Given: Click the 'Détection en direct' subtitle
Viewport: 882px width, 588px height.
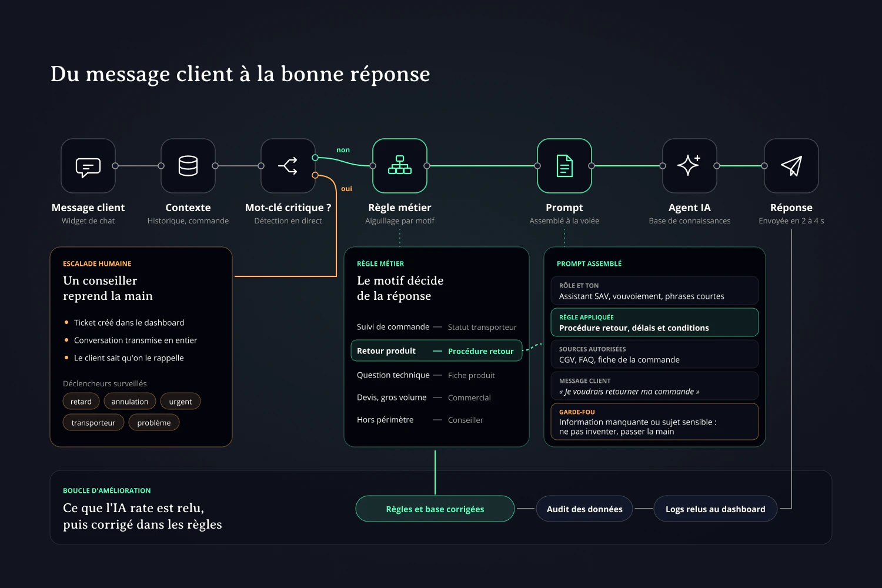Looking at the screenshot, I should (288, 221).
